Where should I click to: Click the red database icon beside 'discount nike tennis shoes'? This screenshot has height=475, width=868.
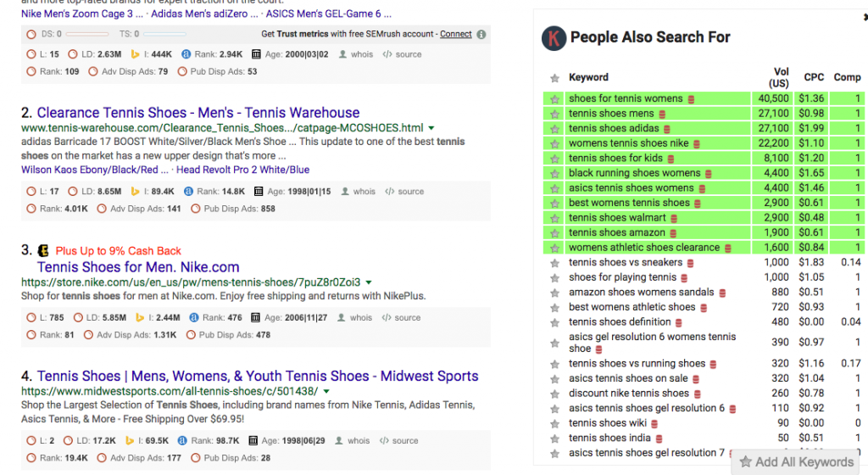tap(698, 394)
